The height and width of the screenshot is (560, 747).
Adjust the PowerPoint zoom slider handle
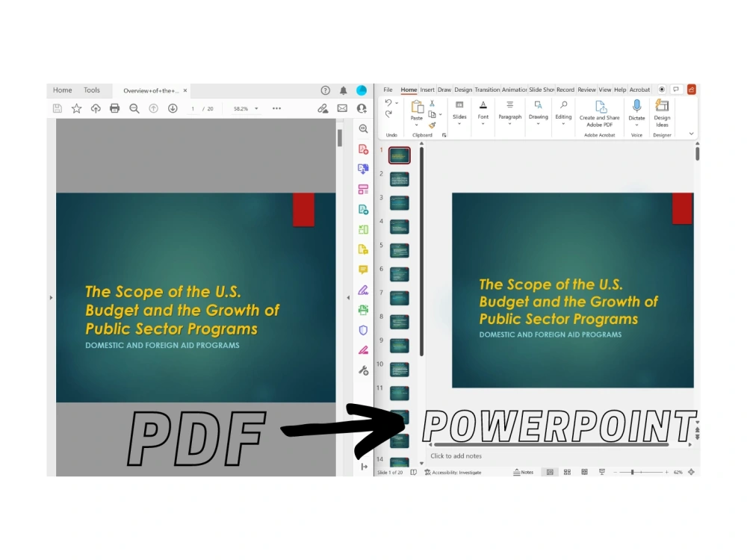coord(632,473)
